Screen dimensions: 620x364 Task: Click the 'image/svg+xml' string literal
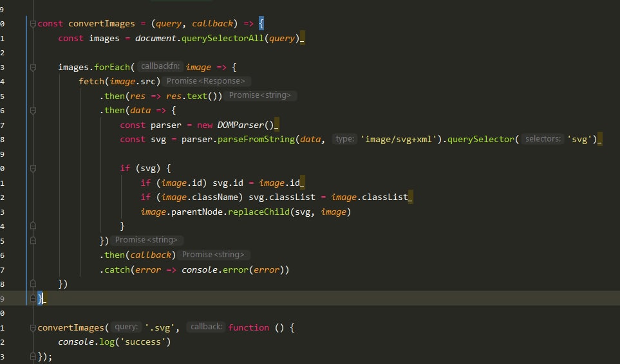coord(399,140)
